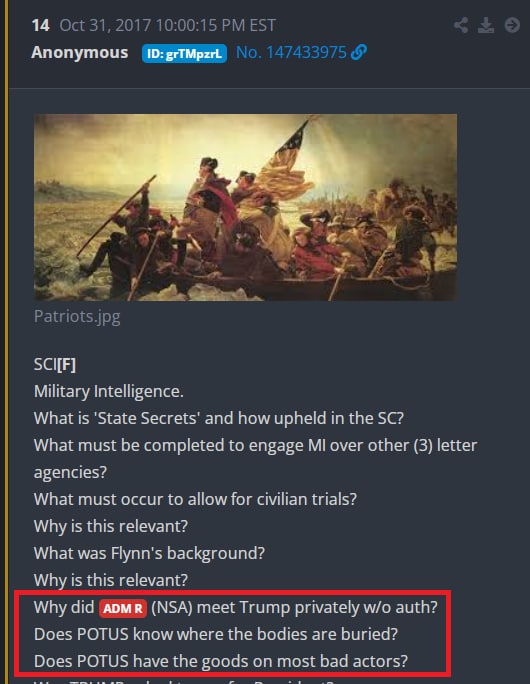
Task: Click the SCI[F] text line
Action: point(55,364)
